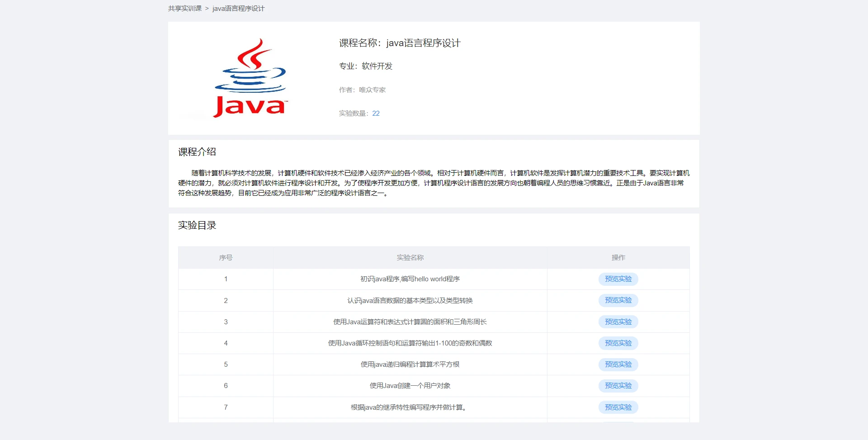Click the 课程介绍 section heading
Image resolution: width=868 pixels, height=440 pixels.
coord(197,152)
